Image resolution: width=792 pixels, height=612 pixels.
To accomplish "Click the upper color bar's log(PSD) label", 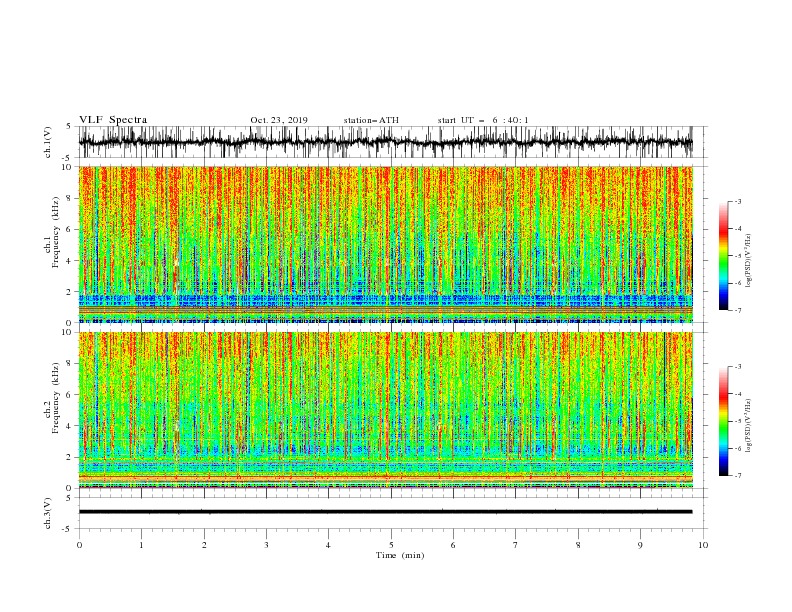I will tap(749, 261).
